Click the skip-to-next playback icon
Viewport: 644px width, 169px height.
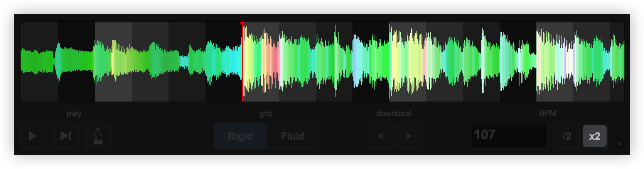pos(66,136)
